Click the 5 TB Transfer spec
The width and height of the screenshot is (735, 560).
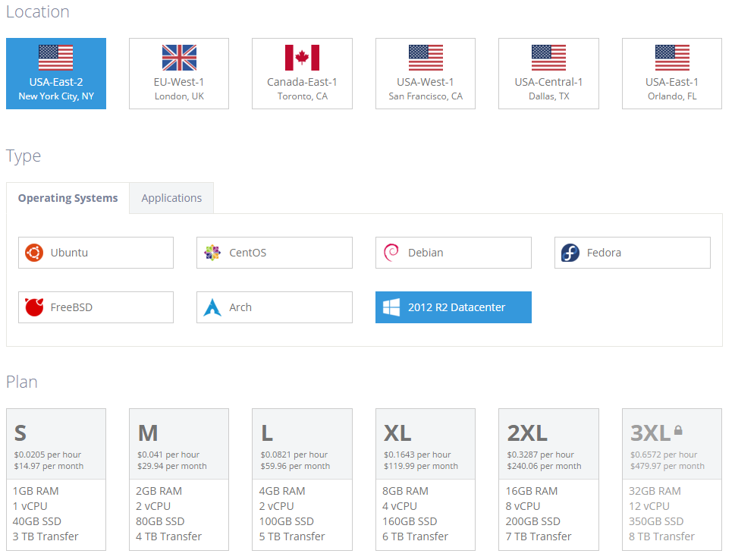(292, 536)
